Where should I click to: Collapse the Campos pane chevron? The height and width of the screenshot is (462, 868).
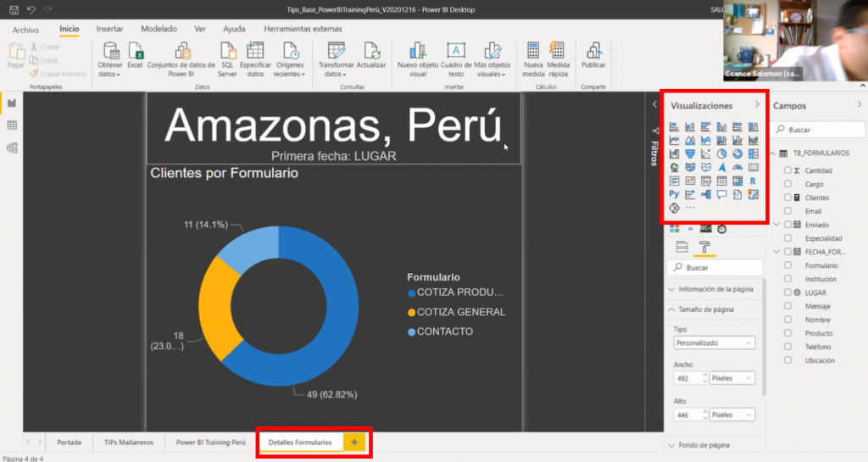860,104
